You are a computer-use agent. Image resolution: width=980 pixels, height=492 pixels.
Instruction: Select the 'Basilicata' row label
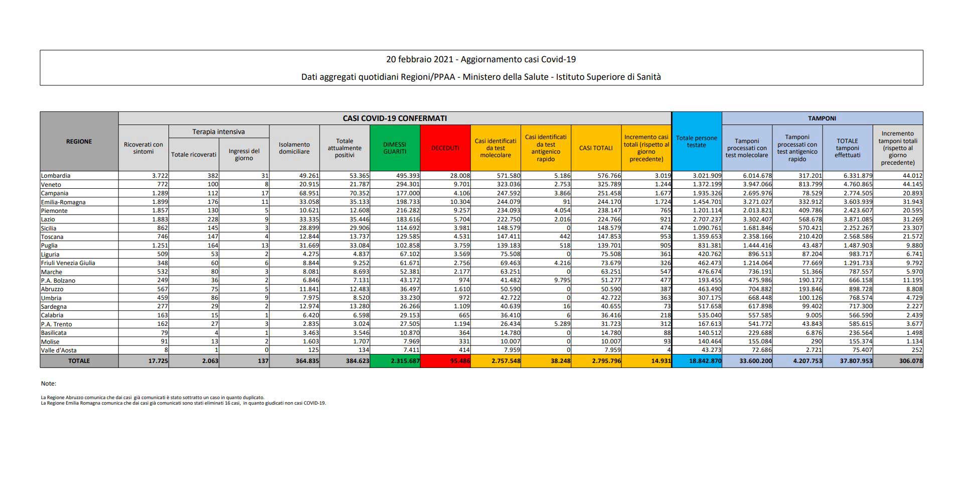point(54,333)
